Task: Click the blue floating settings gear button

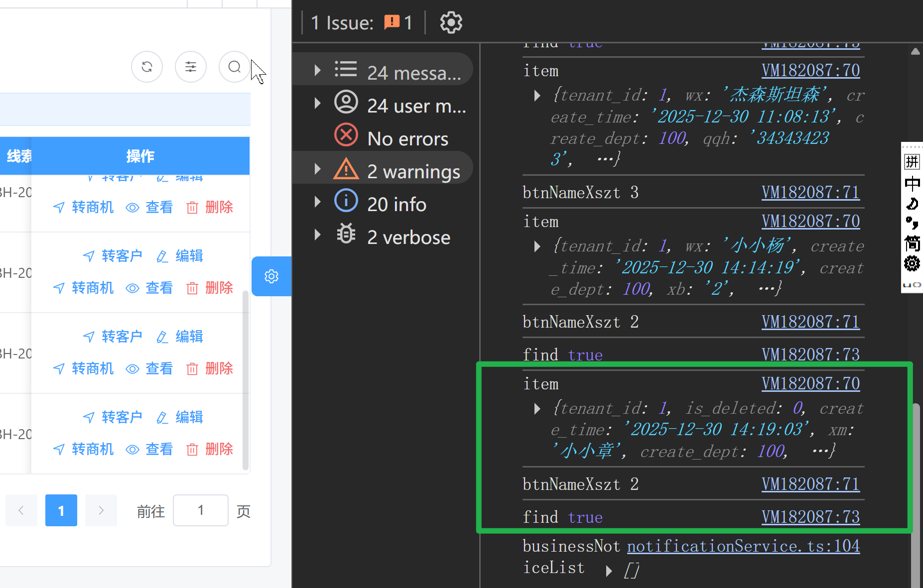Action: [271, 276]
